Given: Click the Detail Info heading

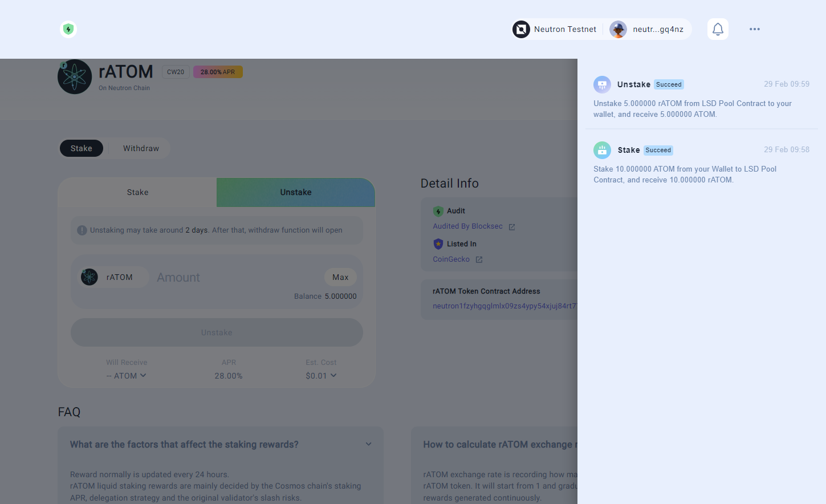Looking at the screenshot, I should [450, 183].
